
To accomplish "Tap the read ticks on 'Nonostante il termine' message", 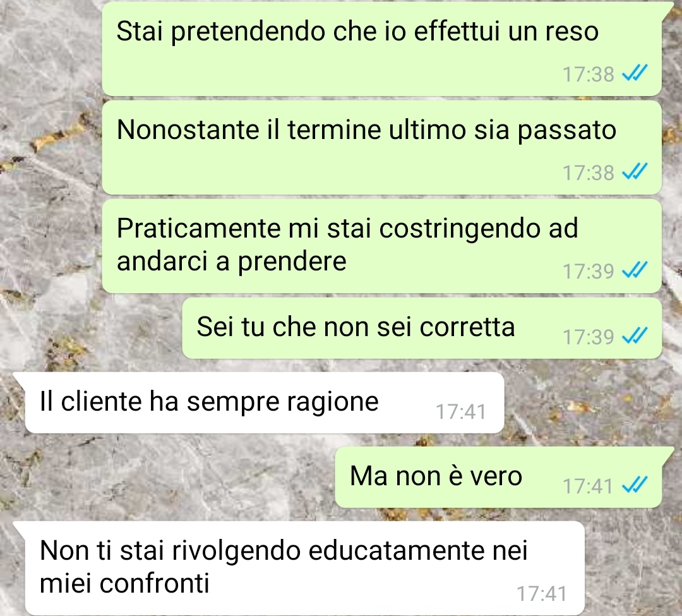I will tap(635, 171).
